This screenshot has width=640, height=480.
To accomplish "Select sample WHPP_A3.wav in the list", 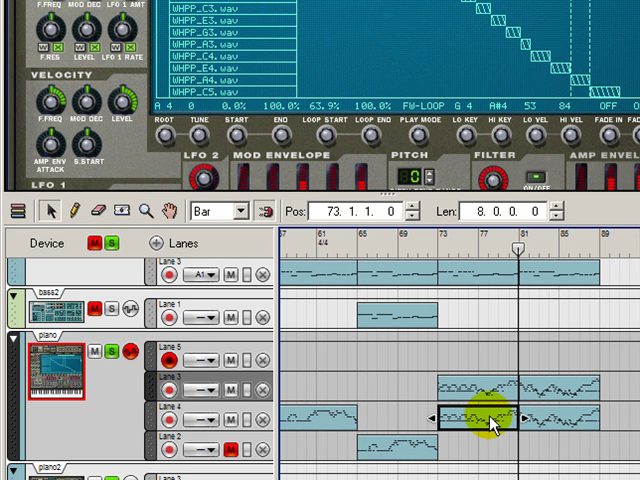I will pos(233,44).
